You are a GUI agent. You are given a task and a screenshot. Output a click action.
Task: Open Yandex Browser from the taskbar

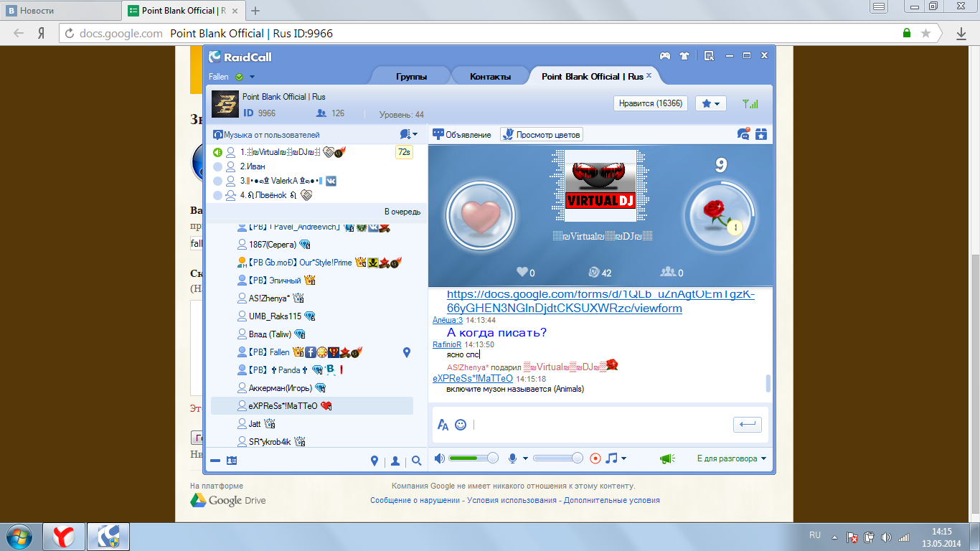click(x=64, y=537)
